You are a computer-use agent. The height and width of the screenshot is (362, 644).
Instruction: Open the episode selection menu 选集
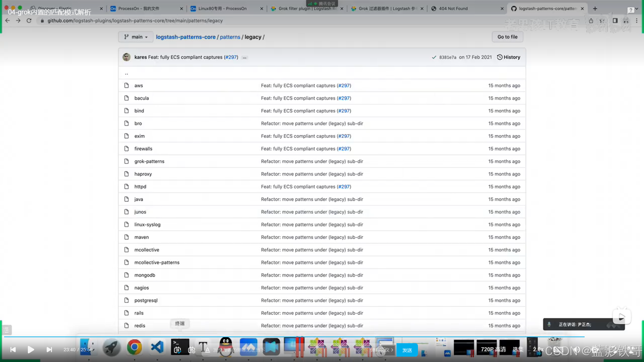[x=518, y=350]
